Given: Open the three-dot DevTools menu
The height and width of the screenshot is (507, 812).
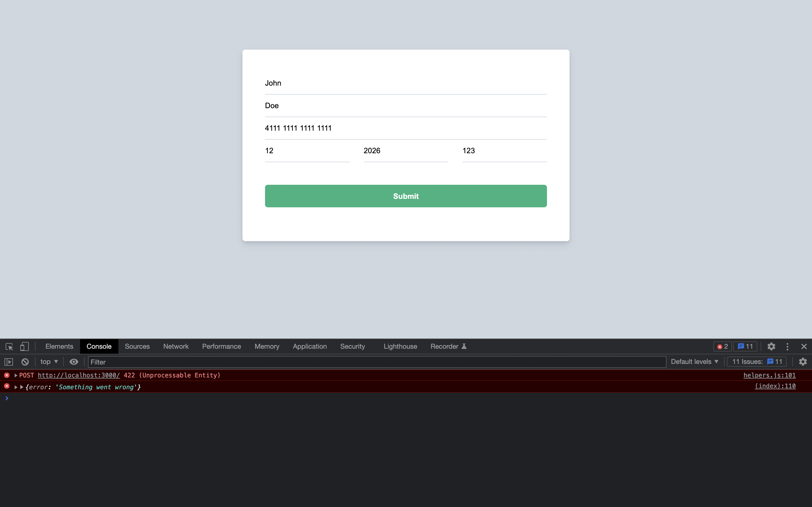Looking at the screenshot, I should [787, 346].
